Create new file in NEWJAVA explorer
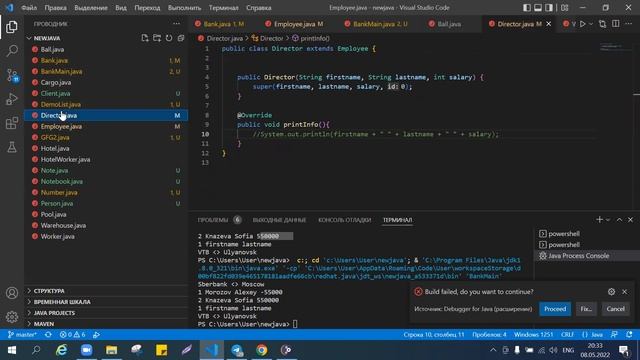Viewport: 640px width, 360px height. 145,38
